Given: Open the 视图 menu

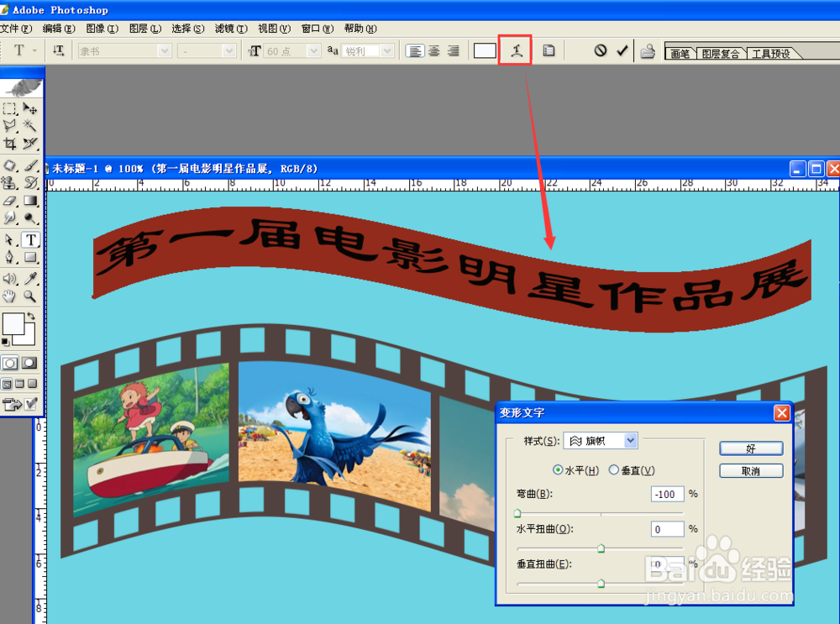Looking at the screenshot, I should [275, 29].
